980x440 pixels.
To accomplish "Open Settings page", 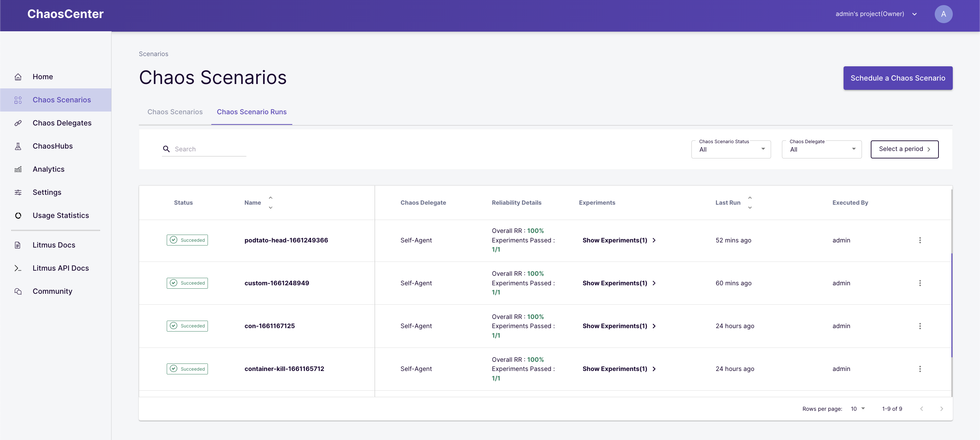I will point(55,192).
